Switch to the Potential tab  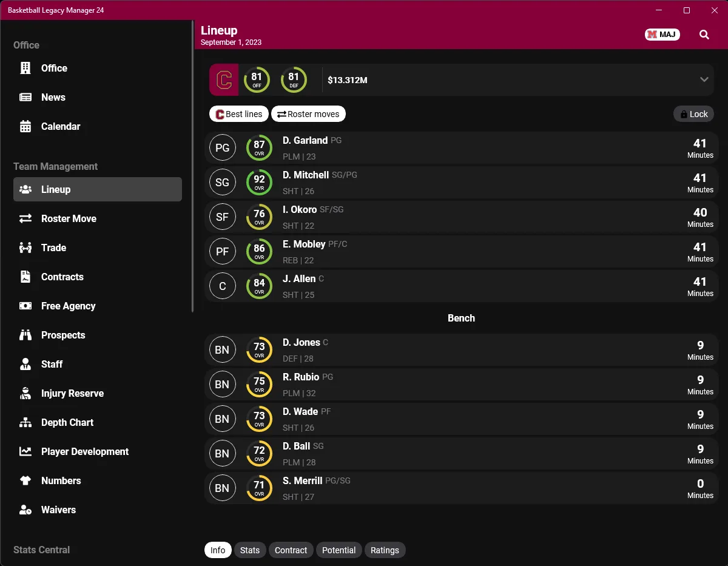(x=339, y=550)
